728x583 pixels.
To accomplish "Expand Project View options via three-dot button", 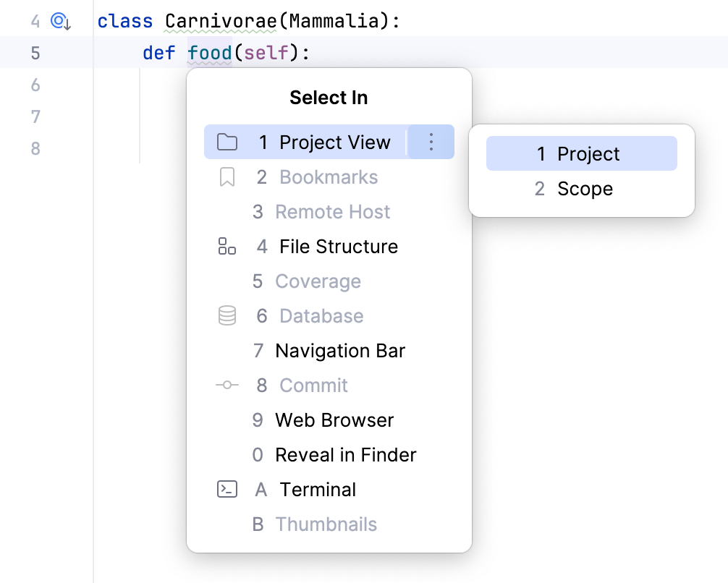I will (431, 142).
